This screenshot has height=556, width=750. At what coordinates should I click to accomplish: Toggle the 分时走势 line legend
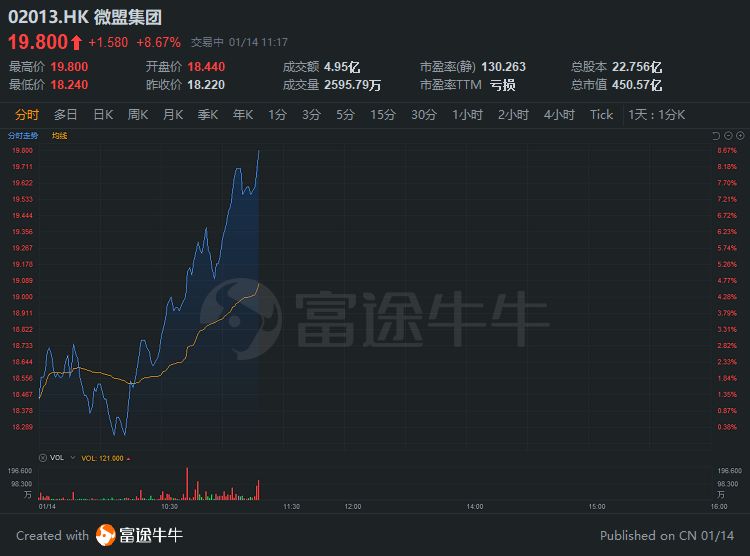coord(23,136)
